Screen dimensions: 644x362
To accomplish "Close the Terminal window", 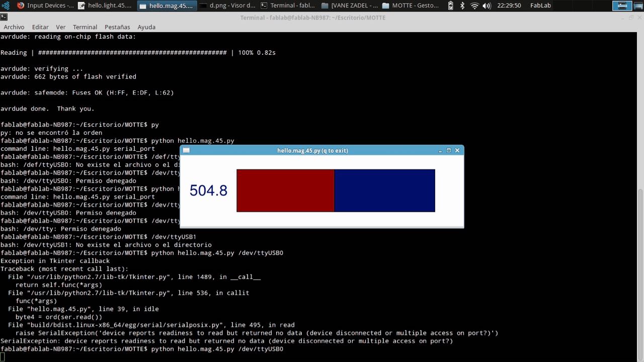I will point(639,18).
